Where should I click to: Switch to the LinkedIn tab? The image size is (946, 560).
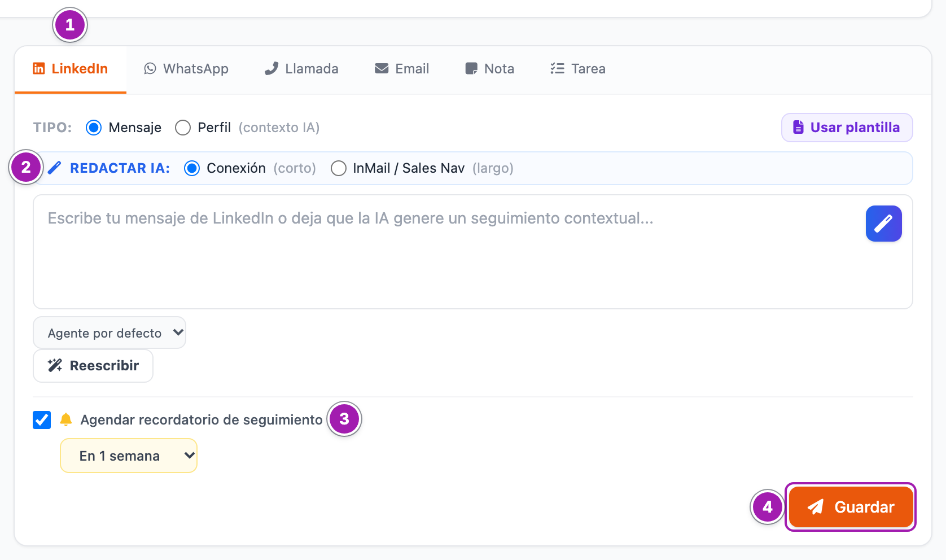coord(71,69)
